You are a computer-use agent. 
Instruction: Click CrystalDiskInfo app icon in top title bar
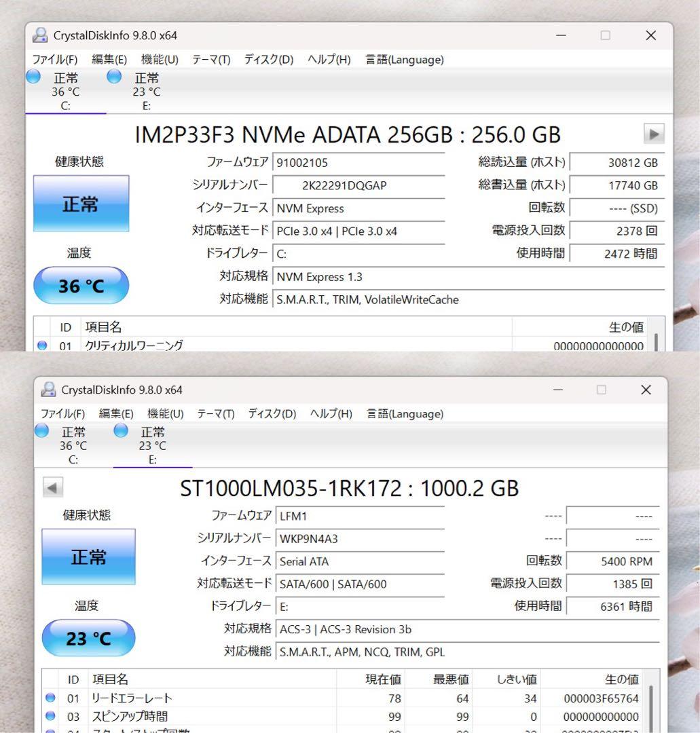pos(40,35)
